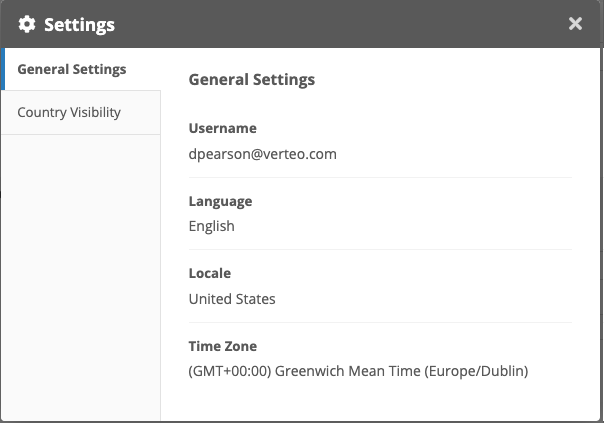Click the blue active indicator beside General Settings

(3, 69)
